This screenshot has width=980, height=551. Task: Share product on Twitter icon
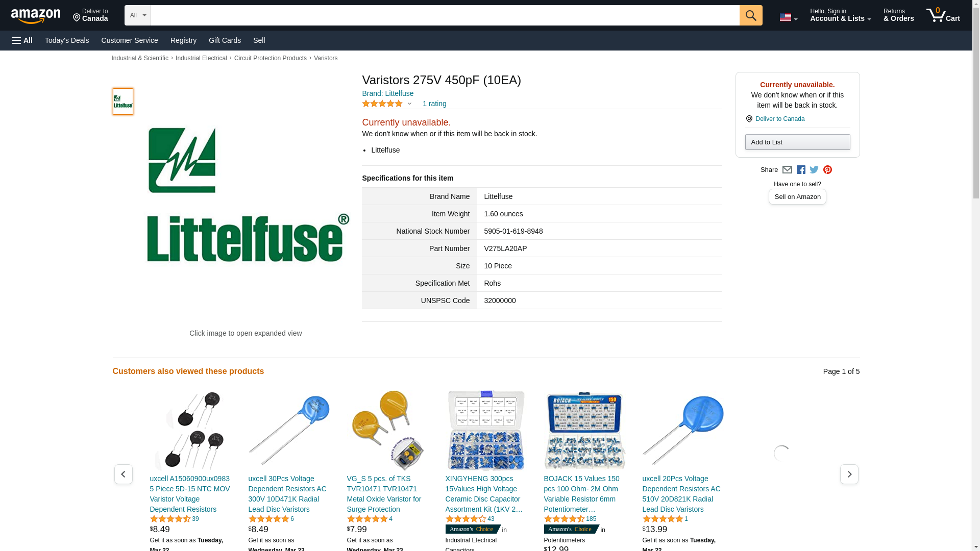coord(814,170)
